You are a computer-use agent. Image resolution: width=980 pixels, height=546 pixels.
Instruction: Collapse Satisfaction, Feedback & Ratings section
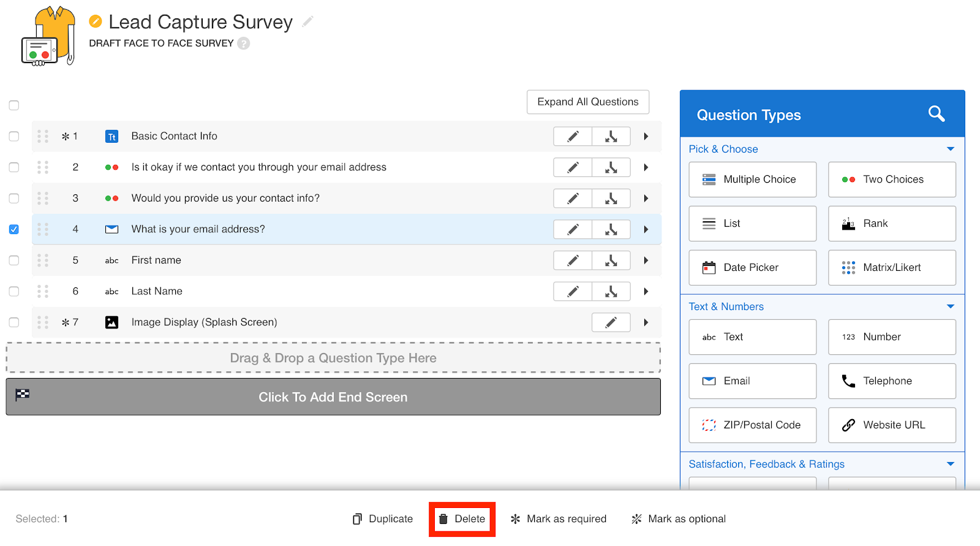951,464
